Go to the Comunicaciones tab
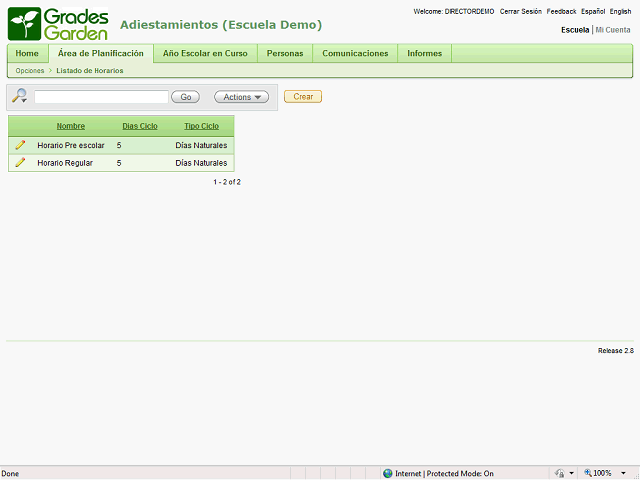This screenshot has width=640, height=480. (355, 53)
